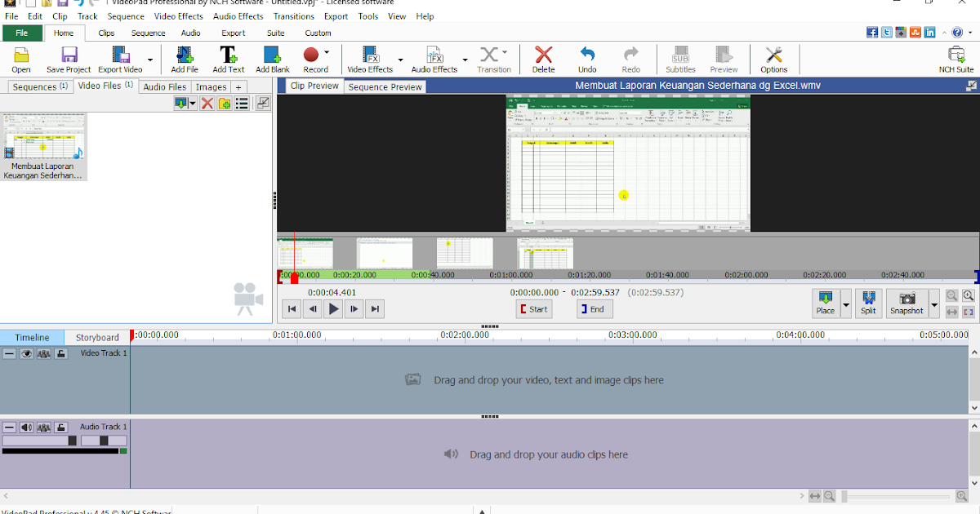The width and height of the screenshot is (980, 514).
Task: Click the Facebook share icon
Action: click(872, 33)
